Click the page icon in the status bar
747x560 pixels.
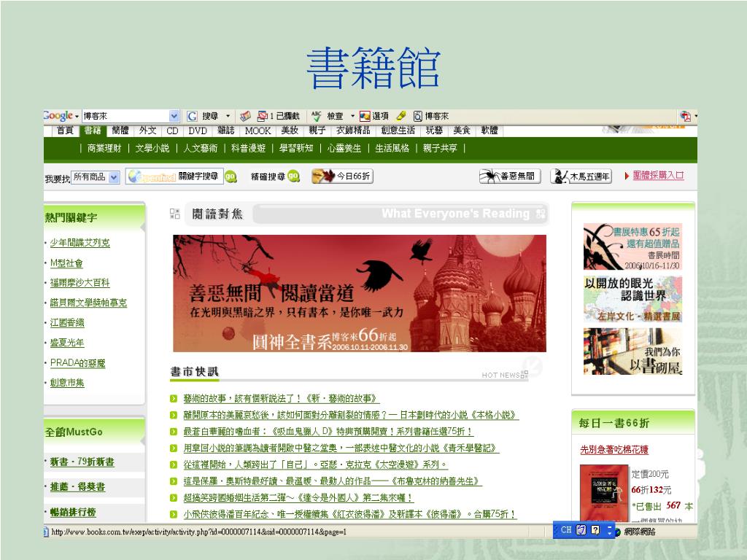46,532
